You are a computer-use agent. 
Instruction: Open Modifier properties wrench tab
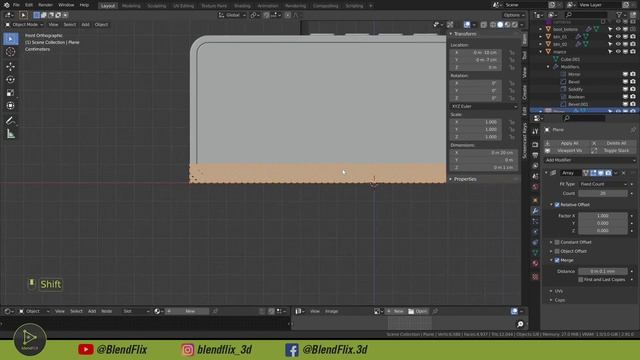coord(535,211)
